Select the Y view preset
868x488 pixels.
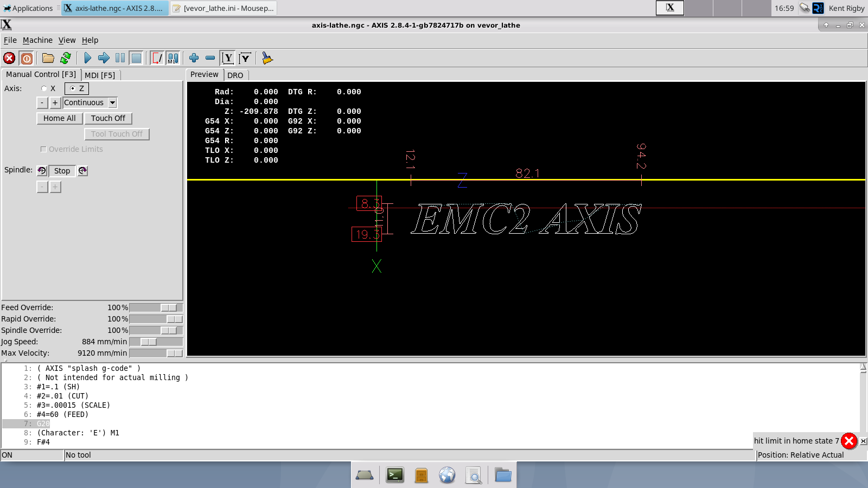pyautogui.click(x=228, y=58)
